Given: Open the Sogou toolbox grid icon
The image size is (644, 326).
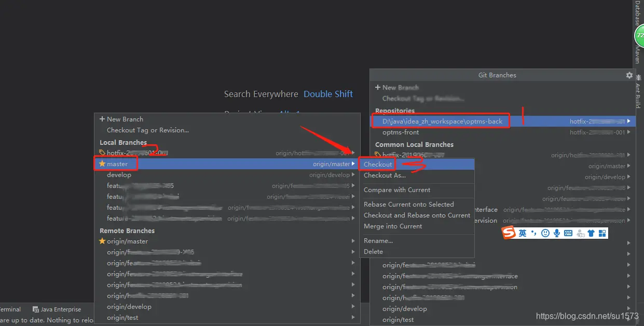Looking at the screenshot, I should [x=602, y=234].
